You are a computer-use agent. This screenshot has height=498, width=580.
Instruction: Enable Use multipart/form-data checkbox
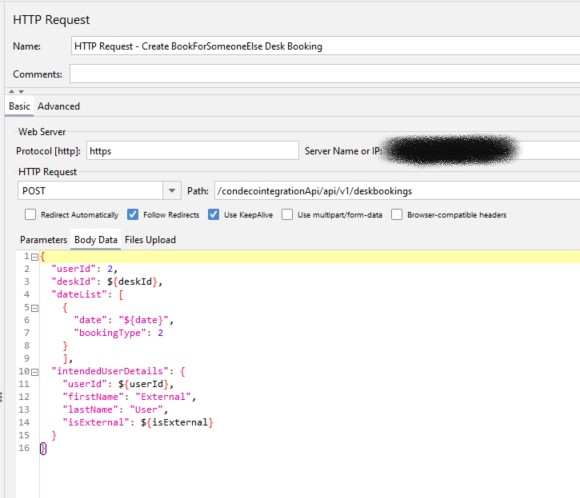click(287, 215)
